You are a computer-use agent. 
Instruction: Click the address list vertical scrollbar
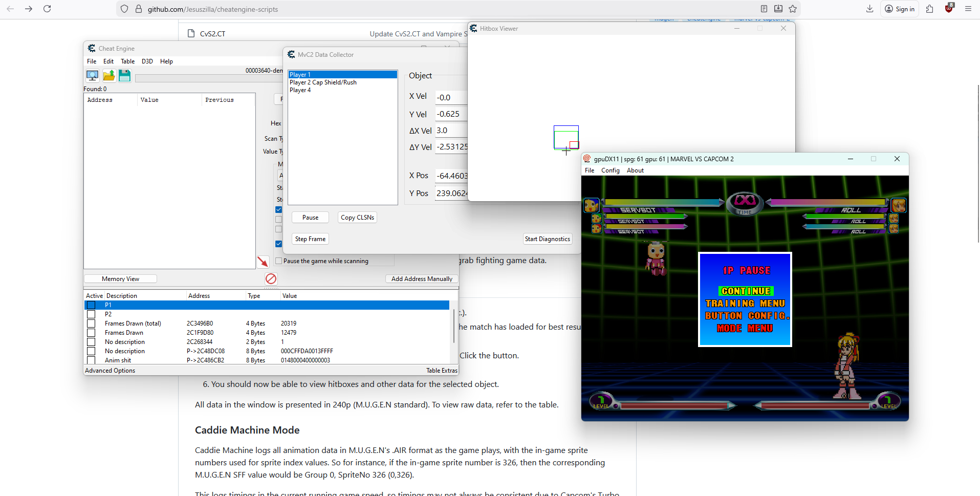453,326
